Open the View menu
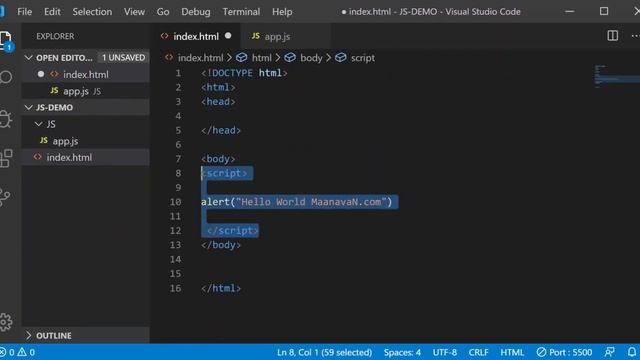 [134, 12]
